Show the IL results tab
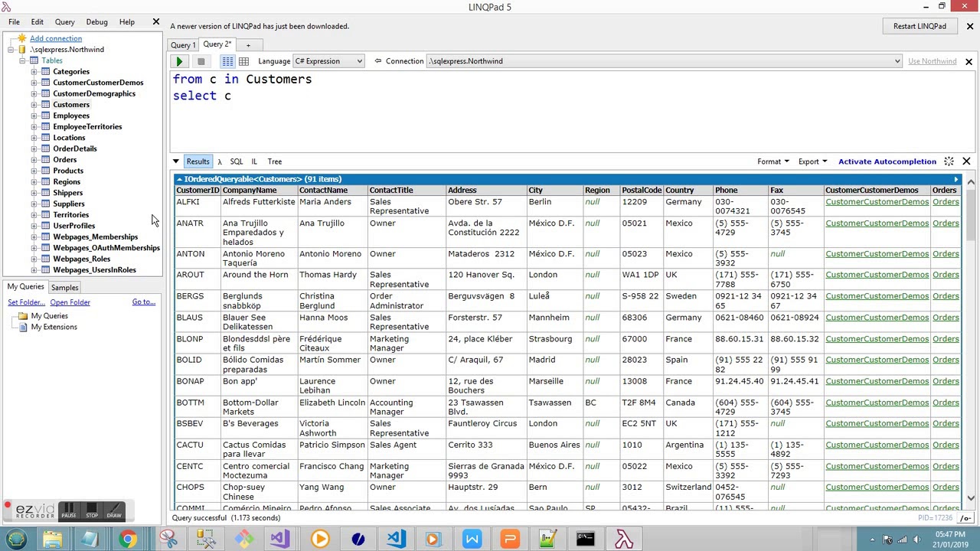 (254, 161)
